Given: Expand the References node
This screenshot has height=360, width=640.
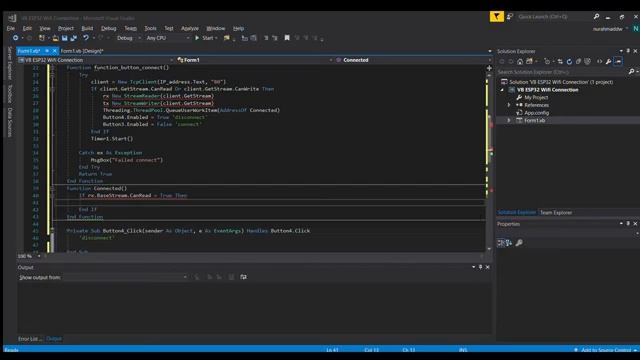Looking at the screenshot, I should pos(509,105).
